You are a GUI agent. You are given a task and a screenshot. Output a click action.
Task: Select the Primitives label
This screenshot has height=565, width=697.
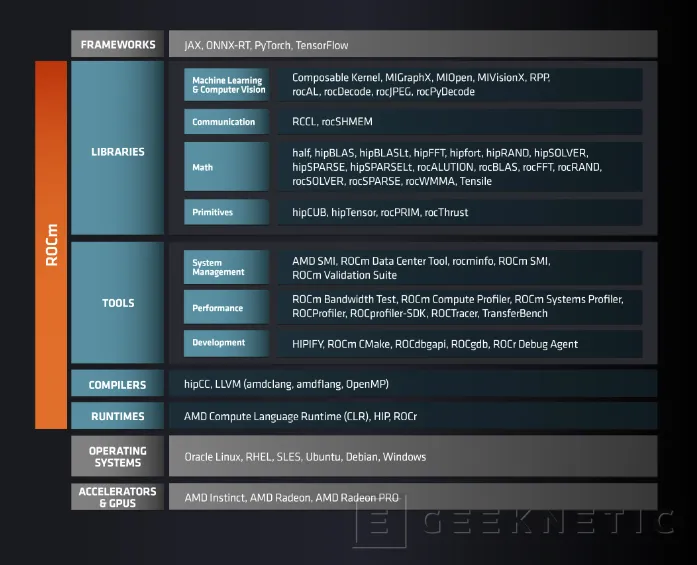pyautogui.click(x=227, y=212)
